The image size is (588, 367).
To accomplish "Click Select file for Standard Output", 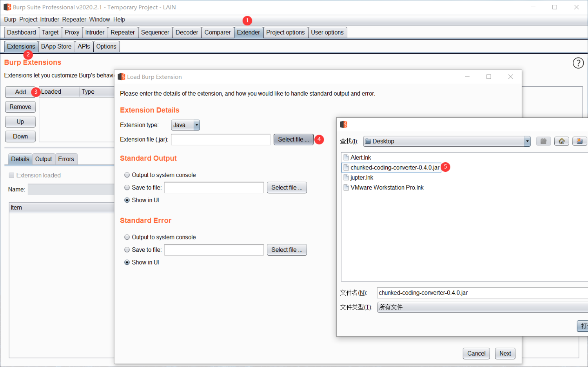I will (x=287, y=187).
